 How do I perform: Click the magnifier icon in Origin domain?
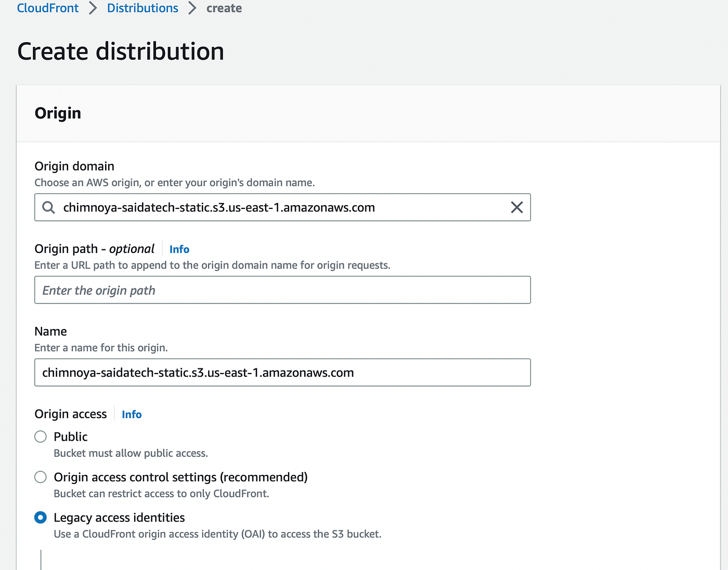coord(48,207)
